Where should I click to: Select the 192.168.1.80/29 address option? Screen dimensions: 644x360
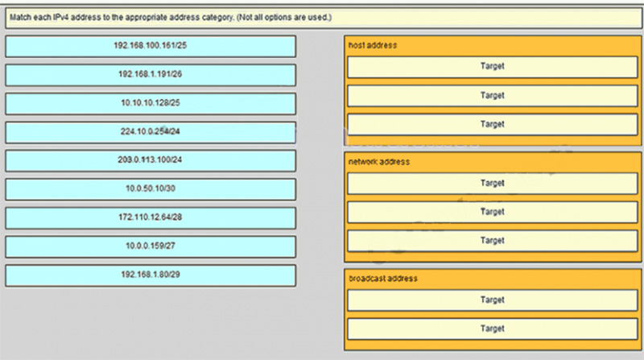point(151,275)
